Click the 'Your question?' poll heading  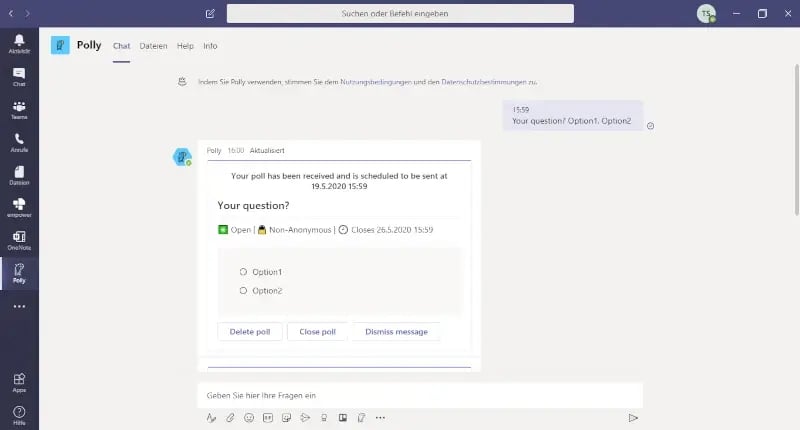[x=253, y=206]
